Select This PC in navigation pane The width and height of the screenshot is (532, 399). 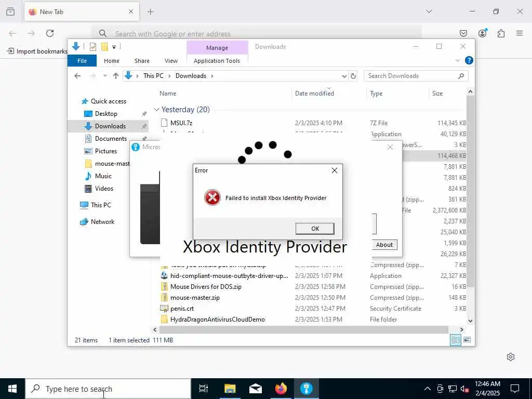(101, 205)
